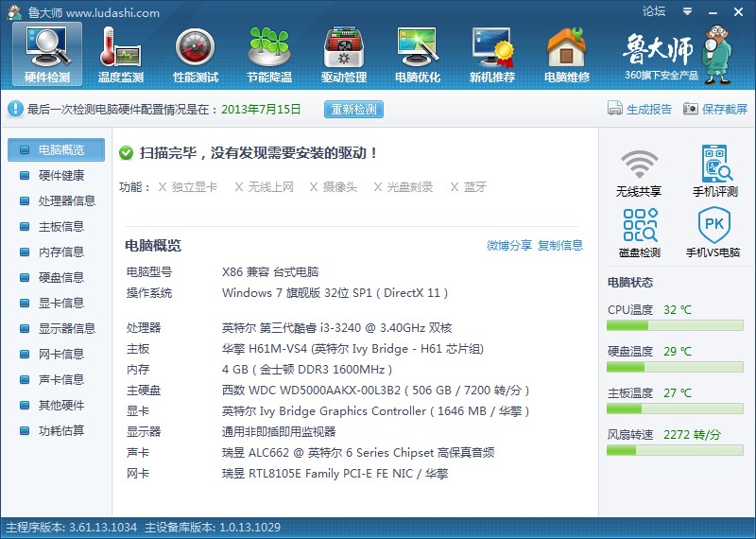The width and height of the screenshot is (756, 539).
Task: Open 手机VS电脑 PK comparison
Action: click(713, 232)
